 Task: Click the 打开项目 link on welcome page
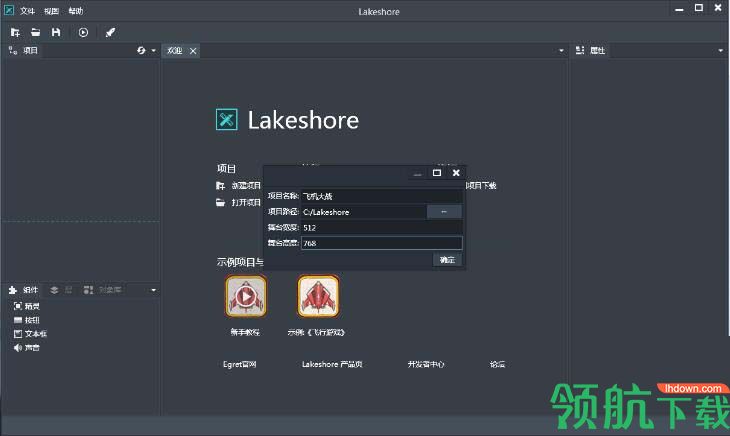point(246,202)
